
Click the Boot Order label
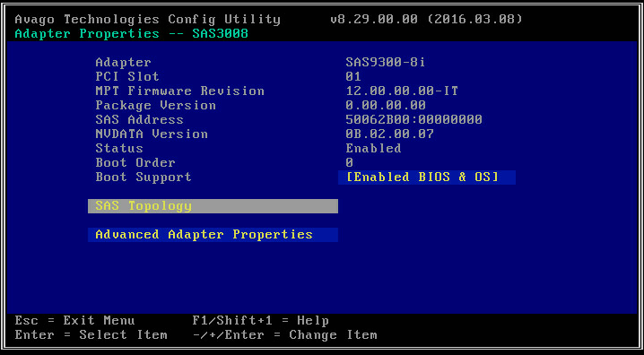coord(135,163)
